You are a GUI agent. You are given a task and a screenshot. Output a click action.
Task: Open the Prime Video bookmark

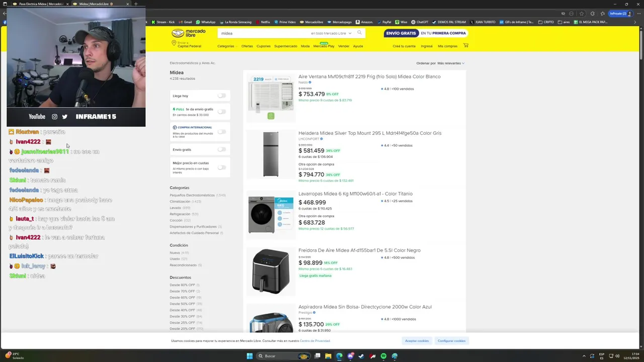click(x=285, y=22)
